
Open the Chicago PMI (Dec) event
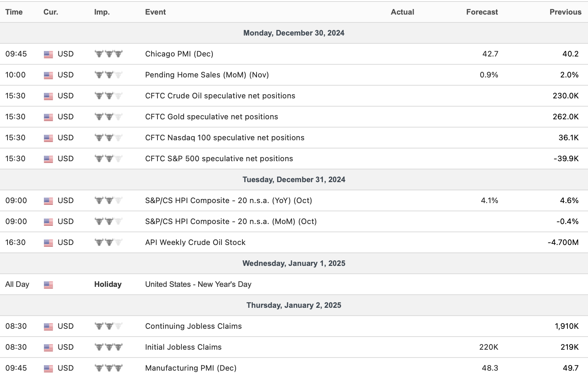(179, 54)
